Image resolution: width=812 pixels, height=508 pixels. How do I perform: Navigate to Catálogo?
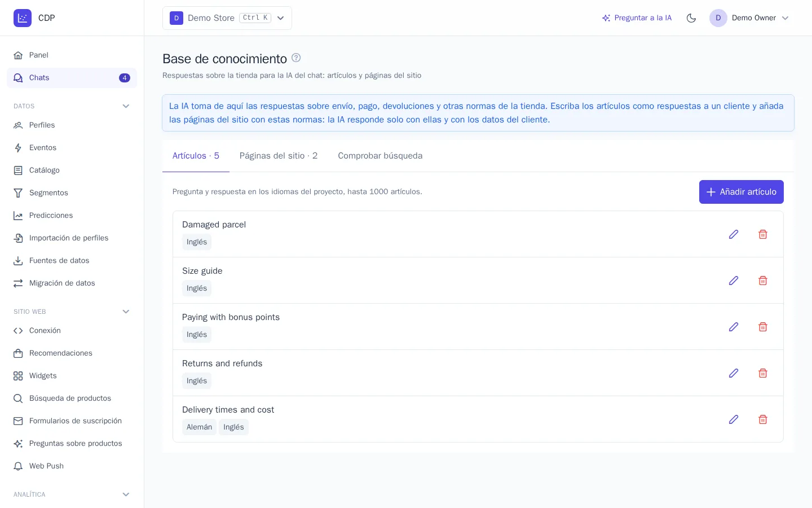[72, 170]
